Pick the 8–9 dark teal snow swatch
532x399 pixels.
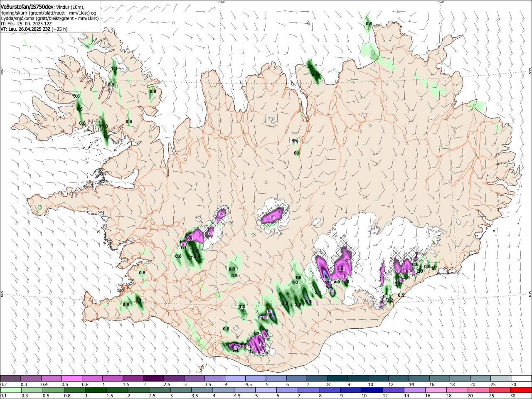click(337, 378)
